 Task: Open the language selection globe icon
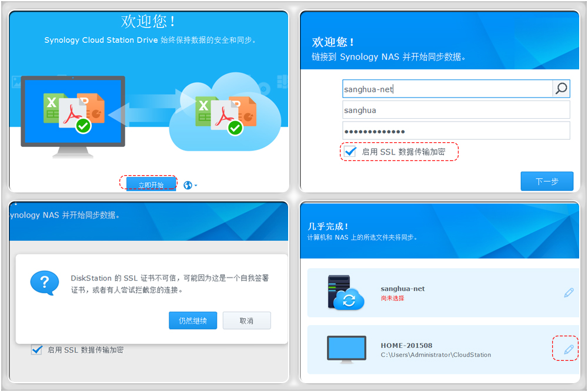coord(189,184)
